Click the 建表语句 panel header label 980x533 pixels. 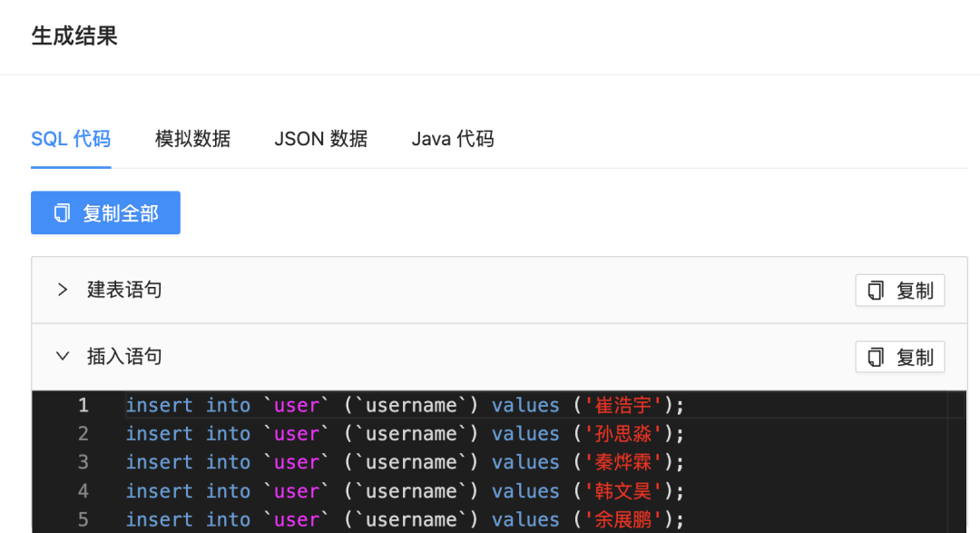point(124,290)
